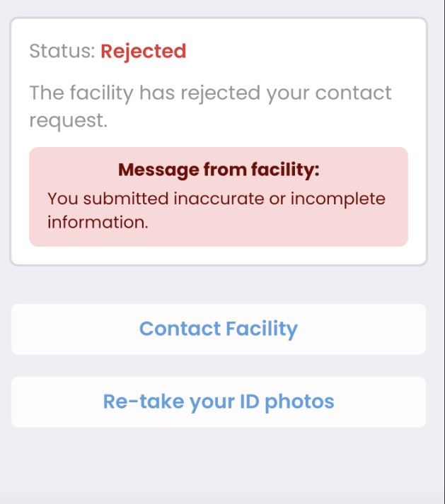Click gap between Contact Facility and Re-take buttons
The image size is (445, 504).
coord(219,365)
